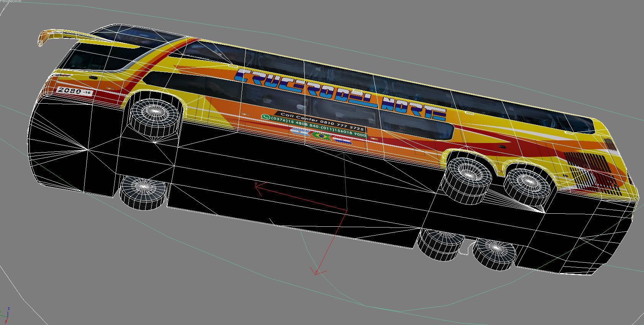Screen dimensions: 644x325
Task: Click the 2080 number plate on the bus
Action: (75, 91)
